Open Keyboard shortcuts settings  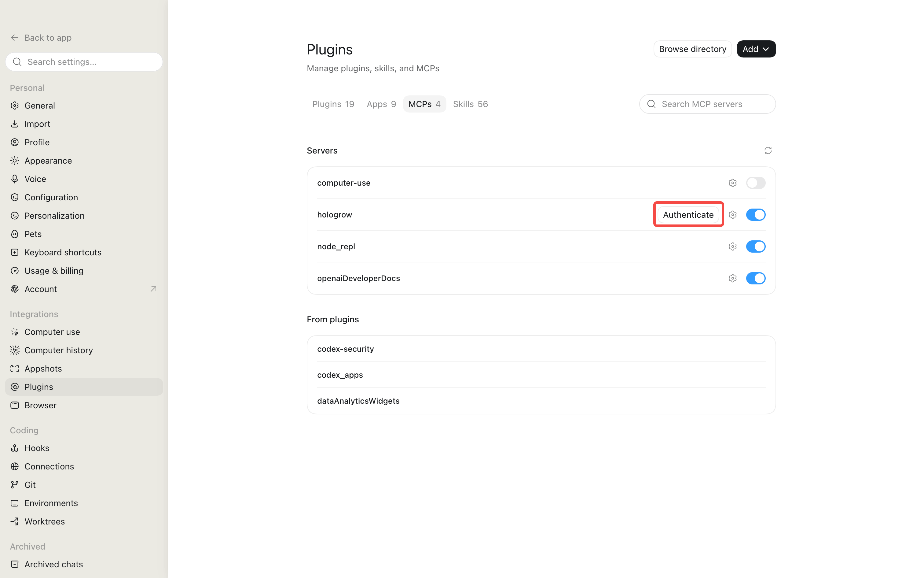click(x=84, y=252)
